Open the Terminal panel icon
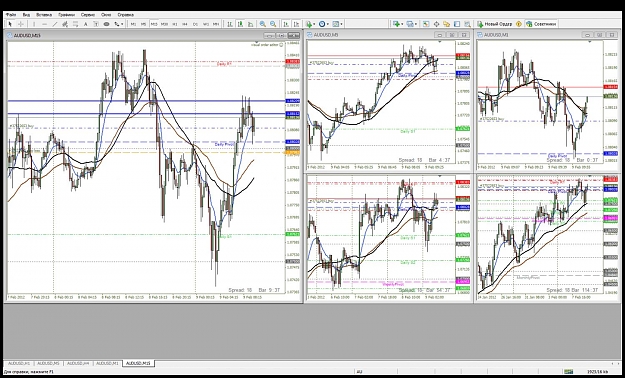The image size is (625, 378). click(457, 24)
